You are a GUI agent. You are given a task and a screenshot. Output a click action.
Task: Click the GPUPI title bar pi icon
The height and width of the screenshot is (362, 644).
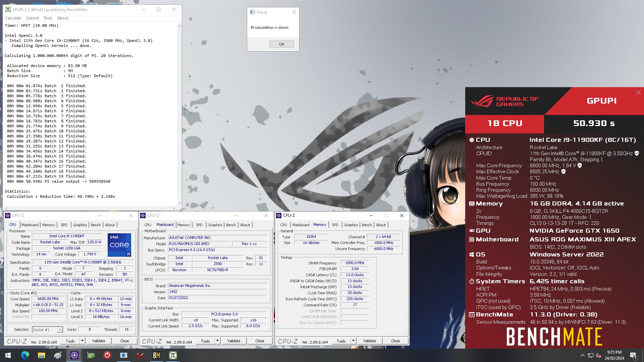click(8, 9)
